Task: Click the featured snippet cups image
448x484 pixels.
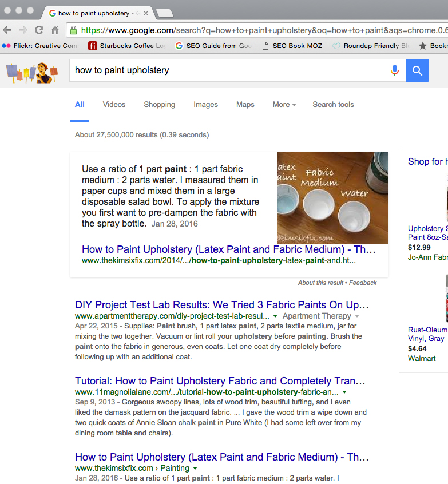Action: (x=332, y=198)
